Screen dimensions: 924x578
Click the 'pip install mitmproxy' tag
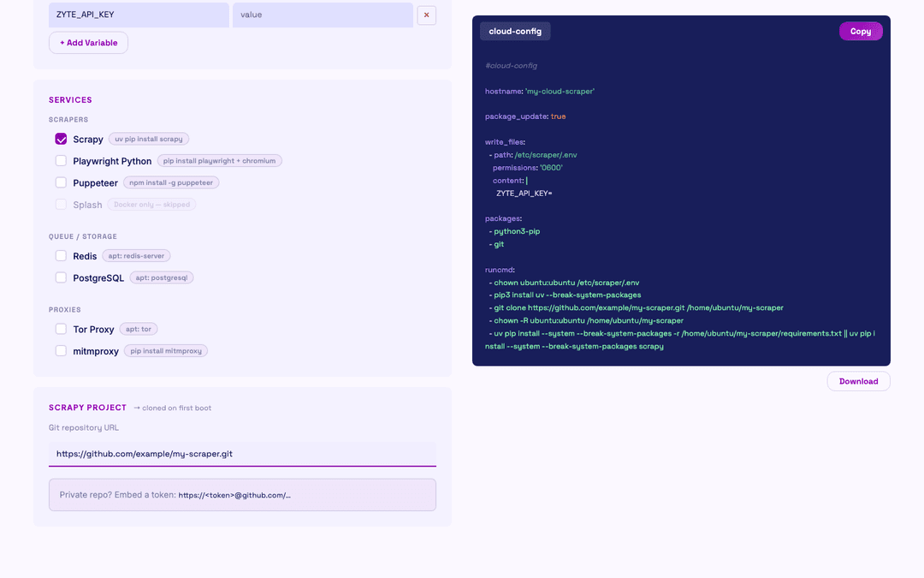point(166,351)
